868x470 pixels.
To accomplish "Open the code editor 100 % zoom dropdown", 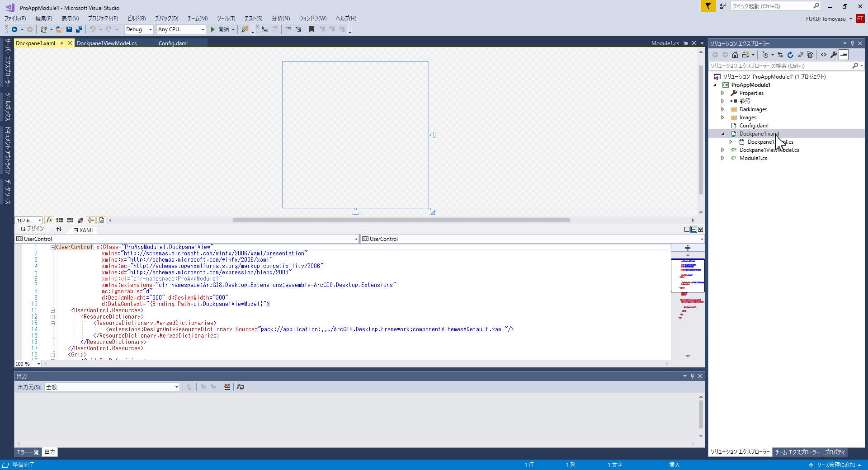I will click(x=28, y=364).
